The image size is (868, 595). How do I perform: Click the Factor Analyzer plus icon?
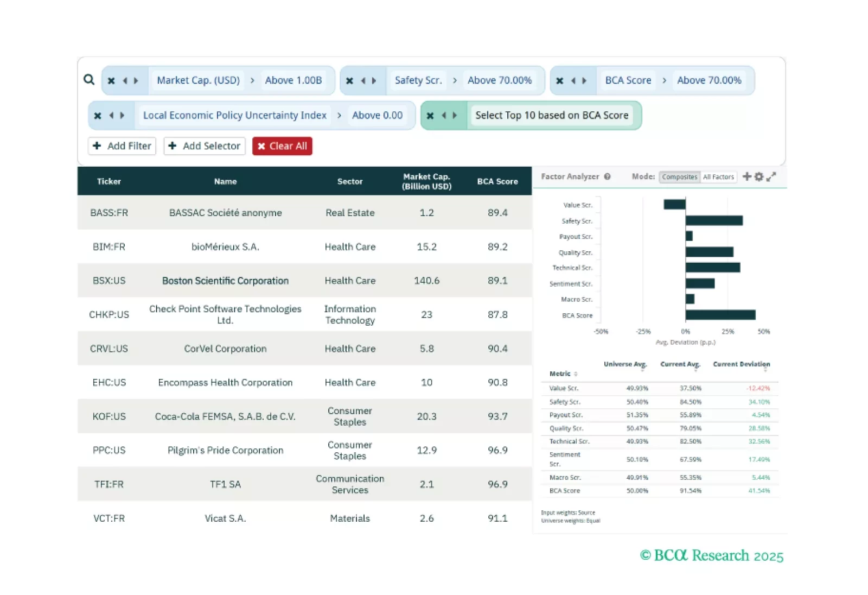point(747,176)
